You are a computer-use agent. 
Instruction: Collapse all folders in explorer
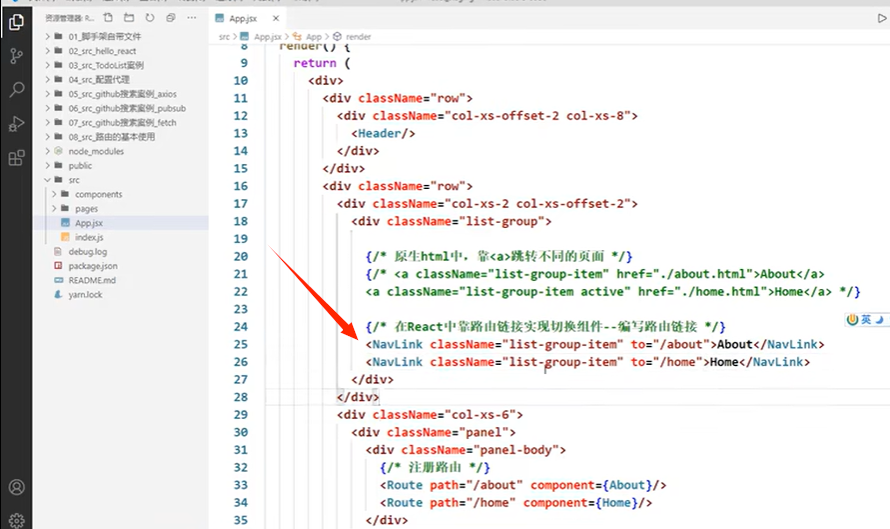[170, 18]
